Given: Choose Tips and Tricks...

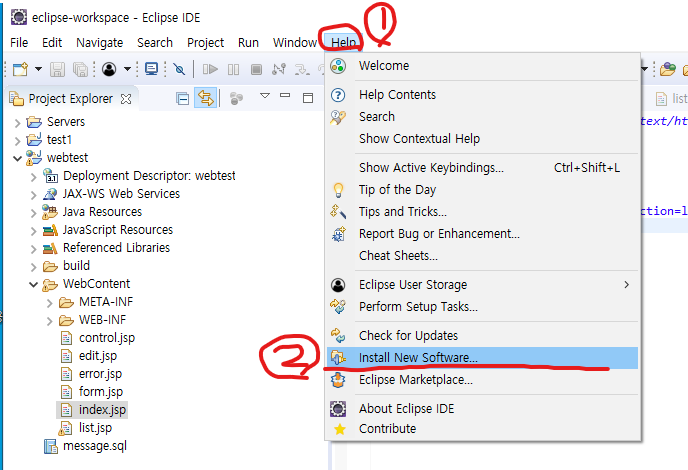Looking at the screenshot, I should (482, 212).
